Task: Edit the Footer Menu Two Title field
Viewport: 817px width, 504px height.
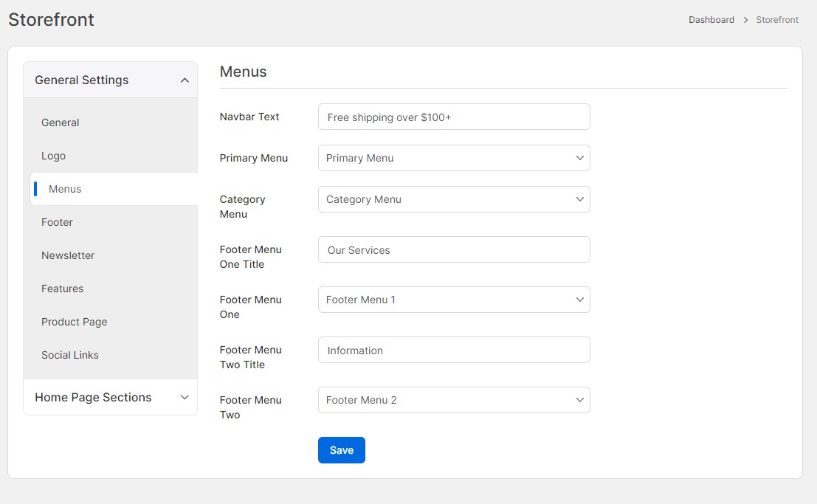Action: tap(454, 350)
